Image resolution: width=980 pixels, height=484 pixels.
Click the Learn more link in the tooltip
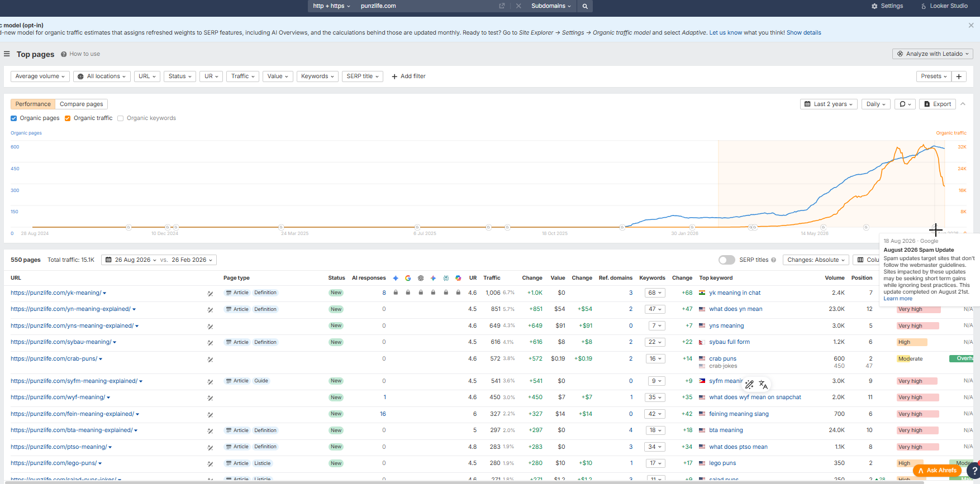pos(897,299)
